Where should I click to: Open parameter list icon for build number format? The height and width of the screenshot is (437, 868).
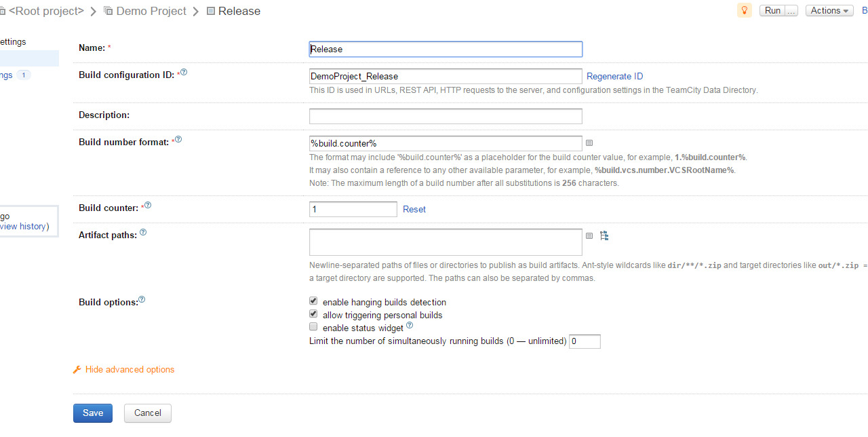(x=589, y=143)
